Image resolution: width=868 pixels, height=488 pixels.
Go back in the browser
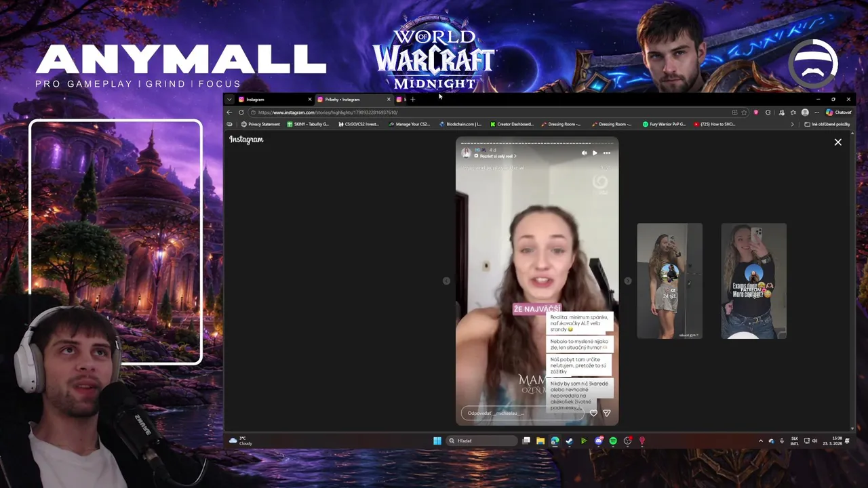point(229,113)
